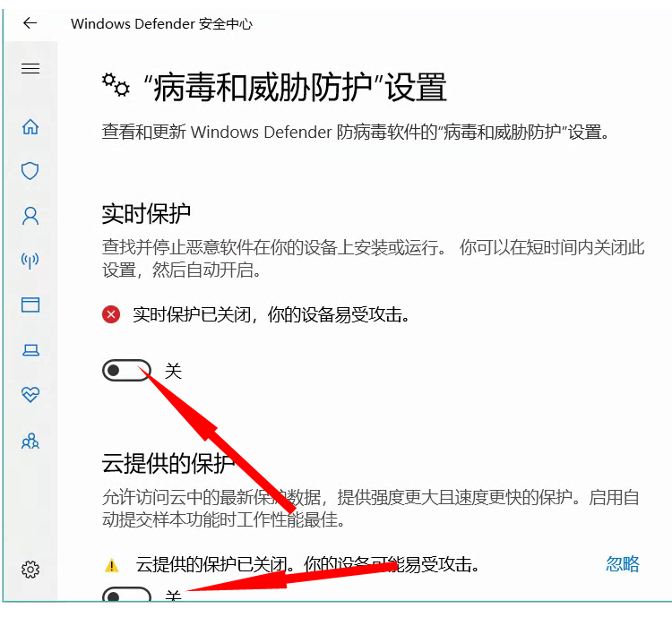Click the Windows Defender 安全中心 title text
Screen dimensions: 672x626
coord(161,24)
